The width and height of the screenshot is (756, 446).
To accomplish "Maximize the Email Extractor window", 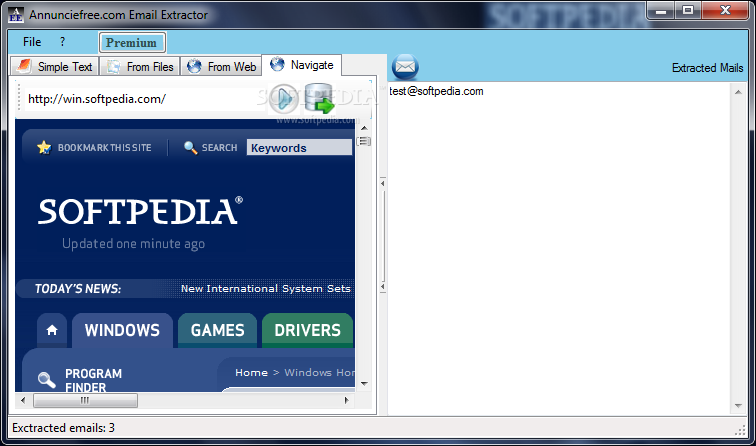I will tap(688, 11).
